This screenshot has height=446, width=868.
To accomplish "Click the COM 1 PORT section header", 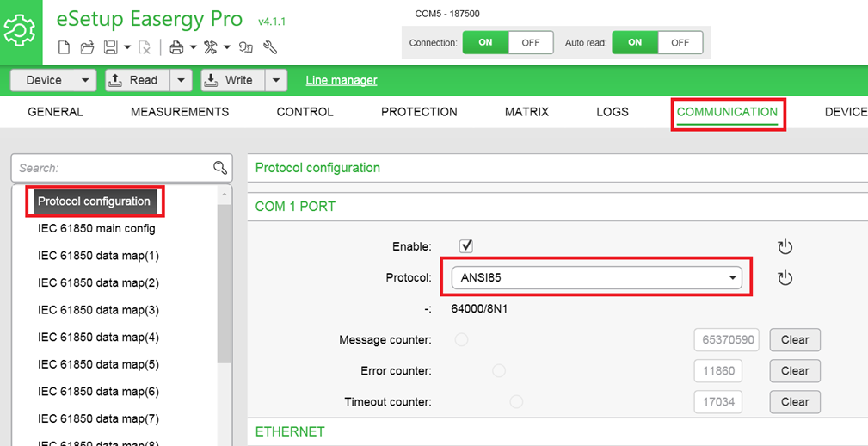I will [295, 207].
